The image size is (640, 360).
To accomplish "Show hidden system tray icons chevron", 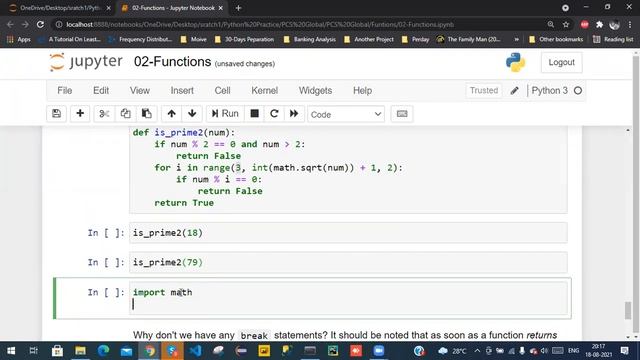I will tap(477, 351).
